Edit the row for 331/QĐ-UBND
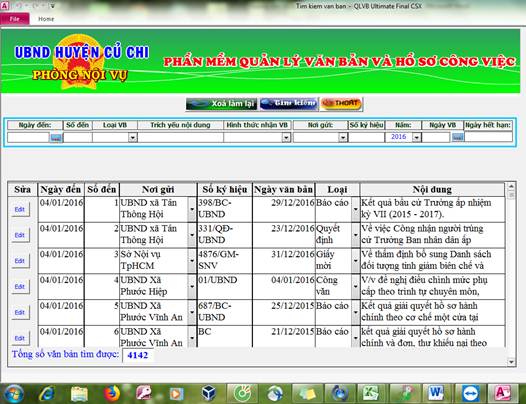This screenshot has height=404, width=526. click(x=19, y=235)
